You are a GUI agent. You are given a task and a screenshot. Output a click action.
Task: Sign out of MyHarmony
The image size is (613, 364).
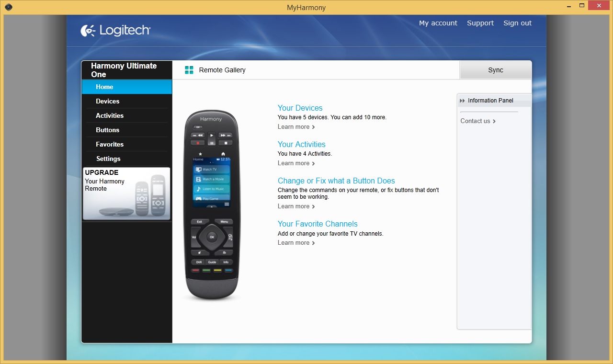[517, 23]
